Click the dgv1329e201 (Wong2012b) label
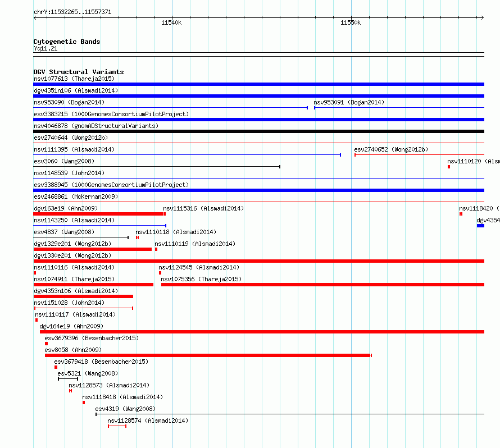The image size is (500, 448). tap(72, 244)
